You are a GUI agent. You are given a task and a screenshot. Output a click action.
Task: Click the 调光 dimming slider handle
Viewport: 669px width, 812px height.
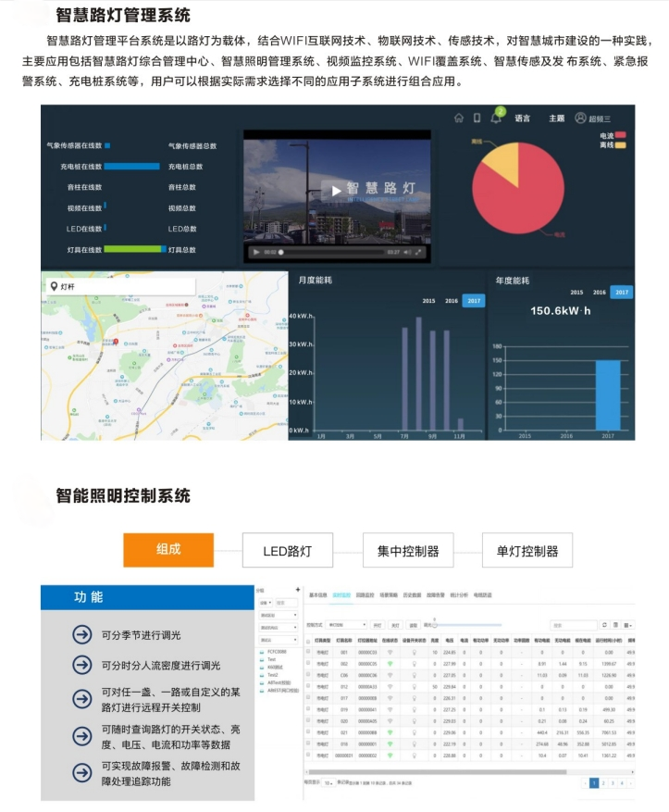pyautogui.click(x=435, y=625)
